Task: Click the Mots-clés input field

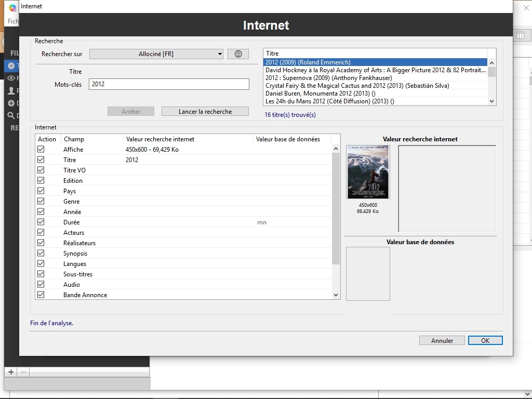Action: (169, 84)
